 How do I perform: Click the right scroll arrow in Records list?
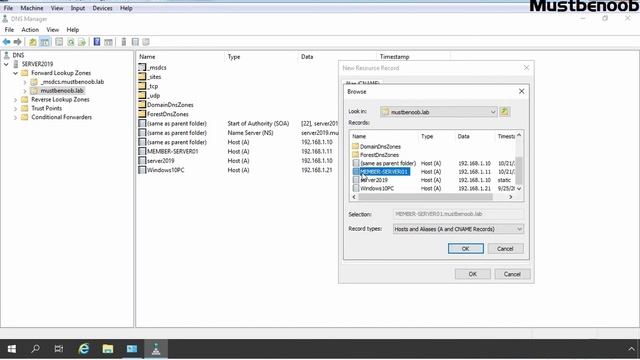[511, 197]
